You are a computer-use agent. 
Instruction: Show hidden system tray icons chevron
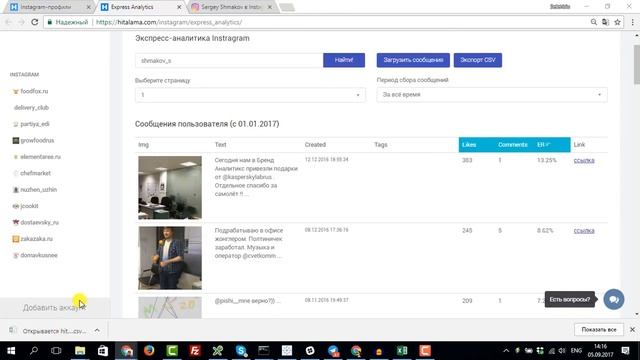[506, 351]
